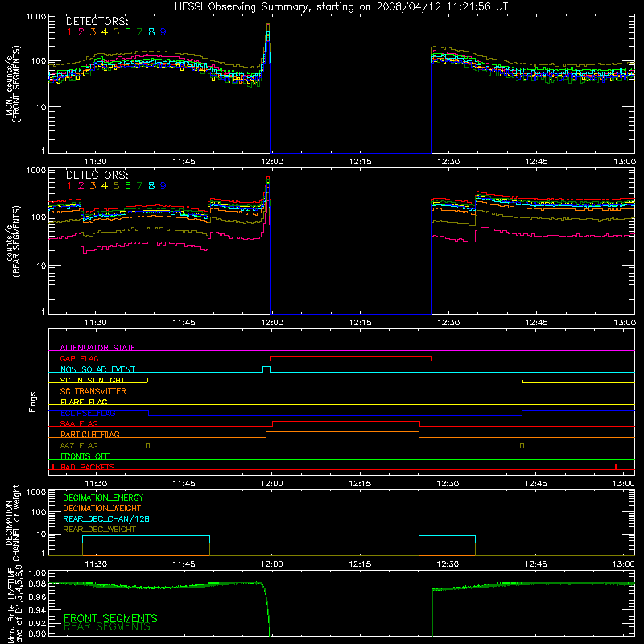The image size is (644, 644).
Task: Select the PARTICLE_FLAG label
Action: [x=90, y=434]
